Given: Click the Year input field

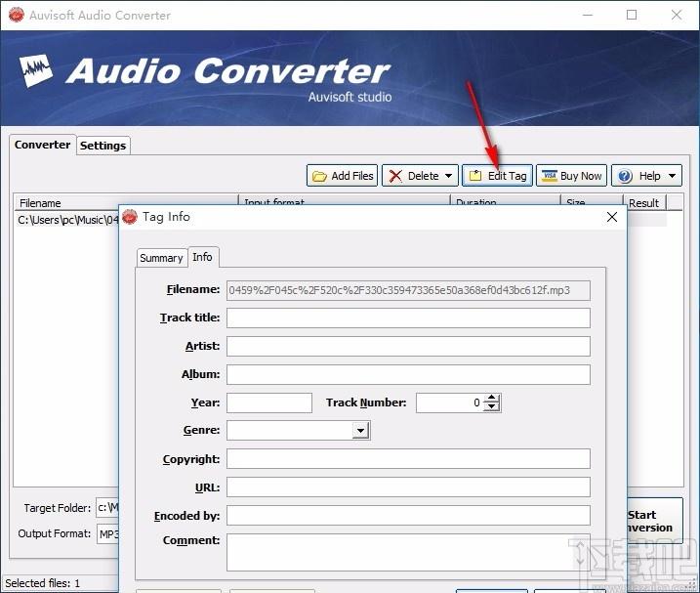Looking at the screenshot, I should tap(269, 402).
